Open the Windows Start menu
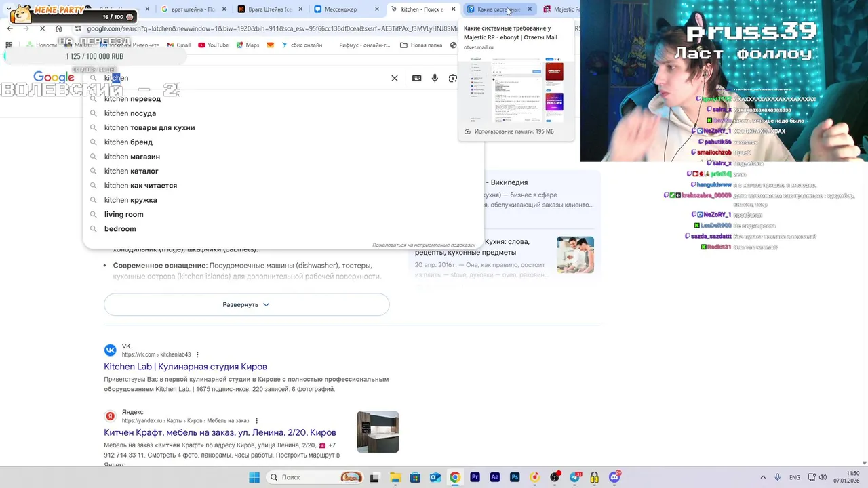The image size is (868, 488). (254, 477)
